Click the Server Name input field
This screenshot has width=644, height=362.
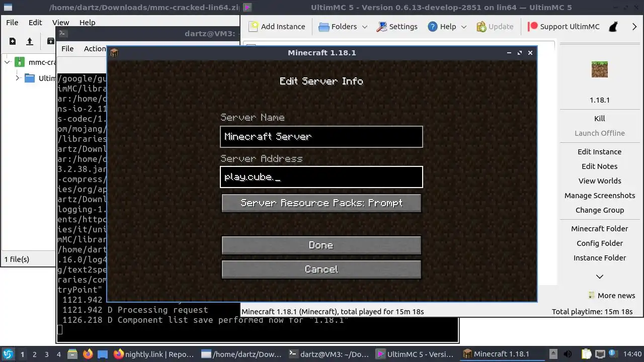click(x=321, y=137)
